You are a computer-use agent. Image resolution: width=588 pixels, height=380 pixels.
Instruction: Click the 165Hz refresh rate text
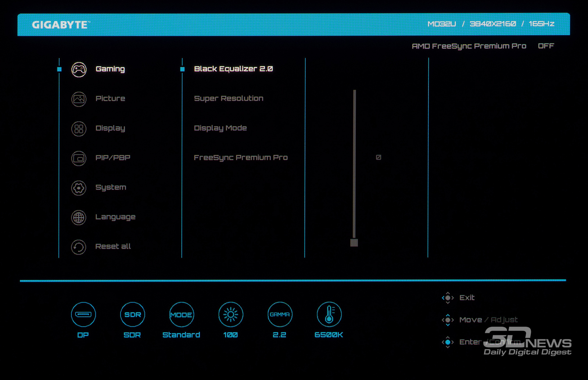542,24
